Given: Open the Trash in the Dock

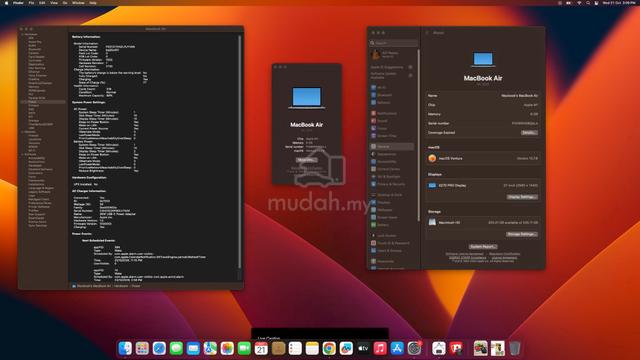Looking at the screenshot, I should click(x=515, y=349).
